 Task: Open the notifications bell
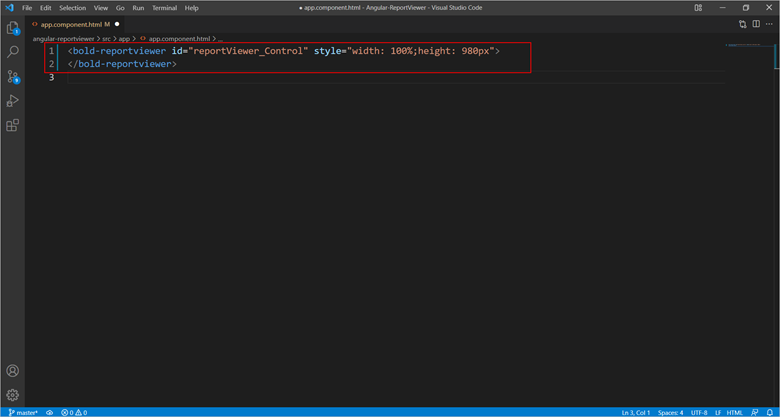(770, 413)
